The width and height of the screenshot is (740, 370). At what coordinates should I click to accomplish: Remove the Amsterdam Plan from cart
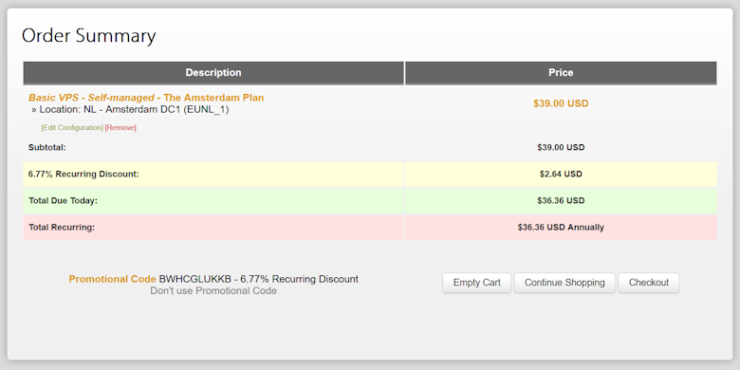click(x=120, y=127)
